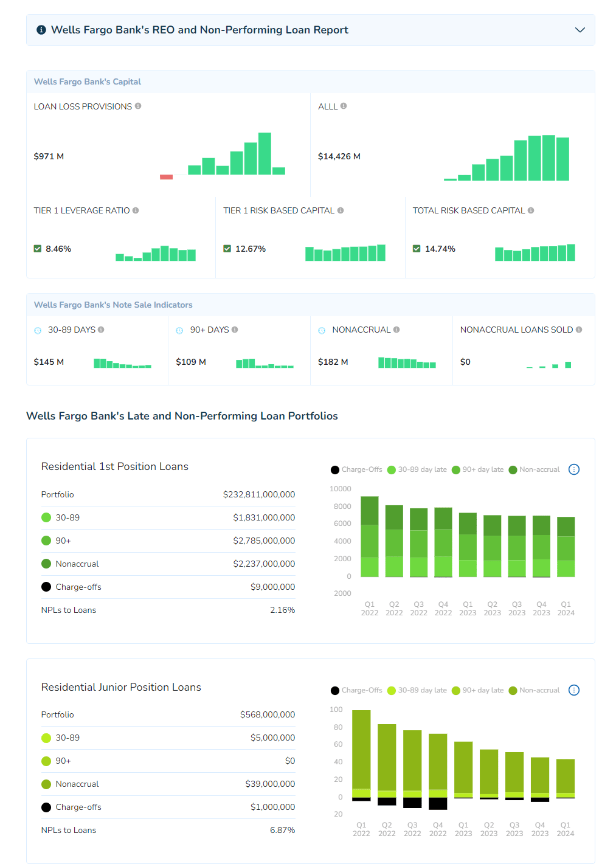616x864 pixels.
Task: Click the Residential Junior Position Loans heading
Action: pyautogui.click(x=121, y=687)
